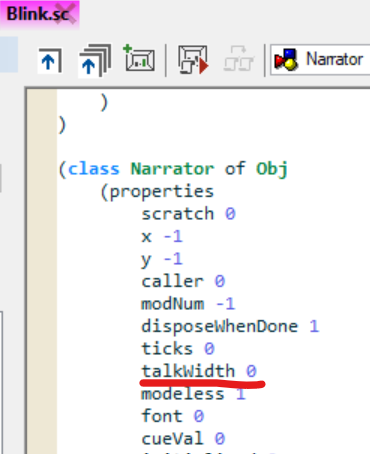Place cursor on the underlined talkWidth property
This screenshot has width=370, height=454.
(189, 371)
